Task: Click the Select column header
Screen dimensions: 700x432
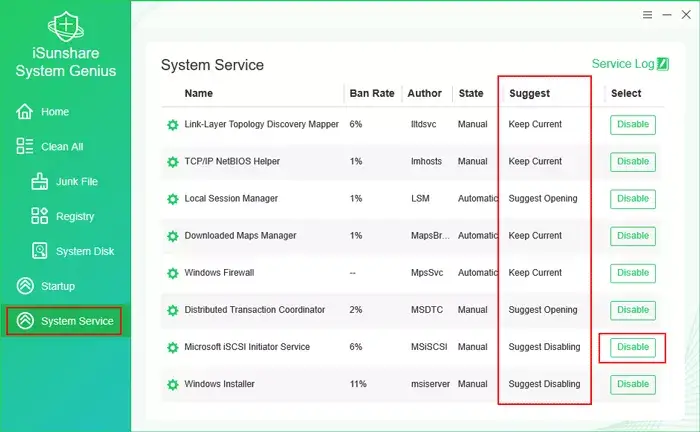Action: point(626,93)
